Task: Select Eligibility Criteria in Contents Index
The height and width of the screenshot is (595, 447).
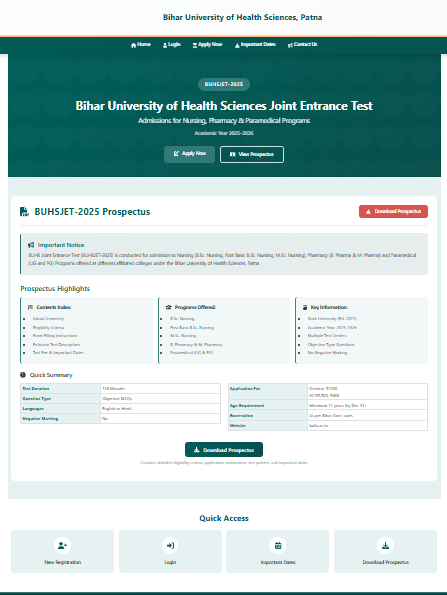Action: click(48, 327)
